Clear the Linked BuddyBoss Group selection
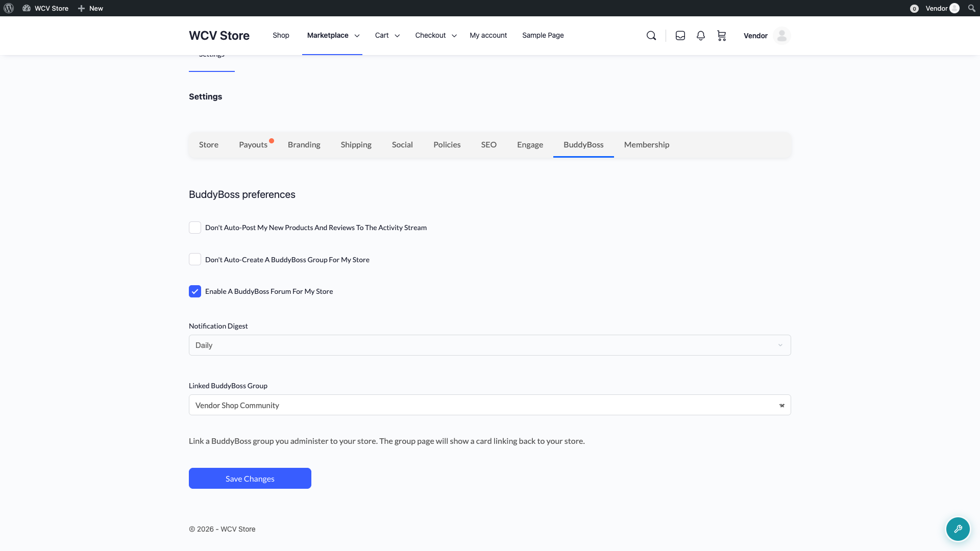Image resolution: width=980 pixels, height=551 pixels. click(782, 406)
